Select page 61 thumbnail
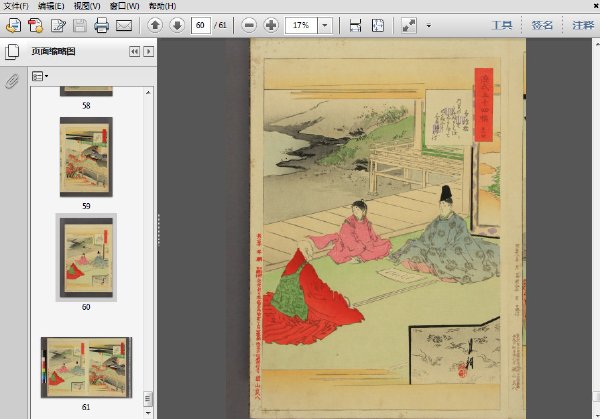600x419 pixels. click(86, 367)
